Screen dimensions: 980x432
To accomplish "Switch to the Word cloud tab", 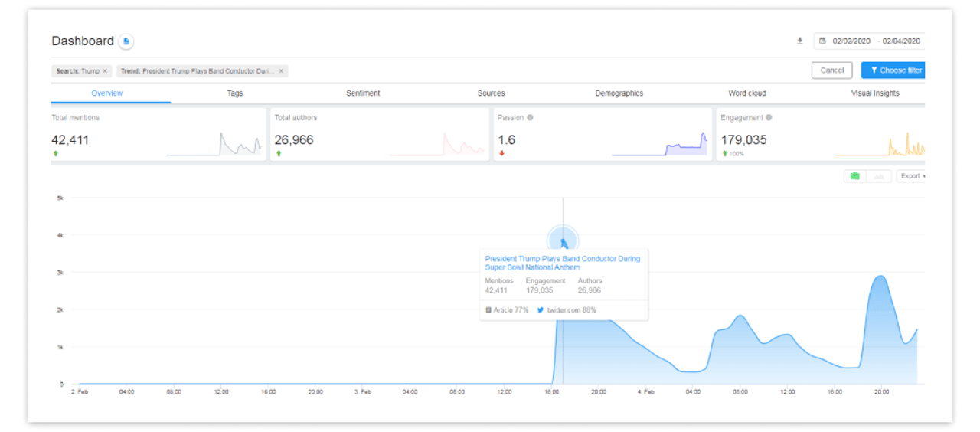I will pyautogui.click(x=747, y=93).
